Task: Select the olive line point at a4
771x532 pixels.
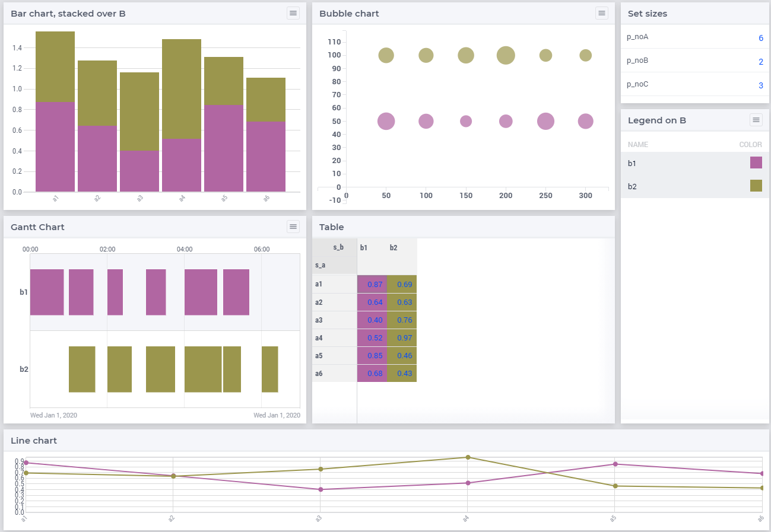Action: [x=468, y=457]
